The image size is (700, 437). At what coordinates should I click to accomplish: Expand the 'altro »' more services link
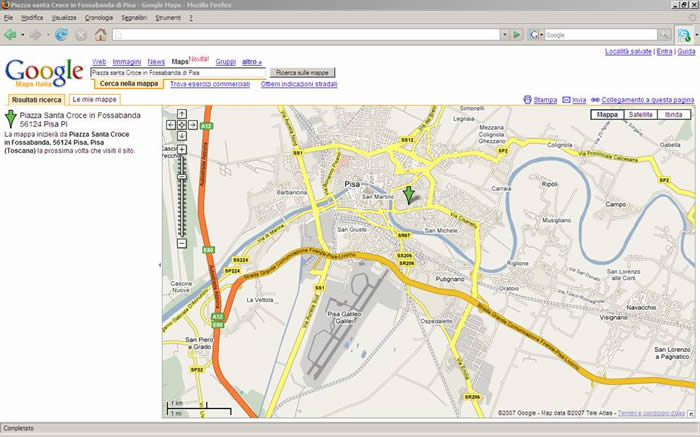click(252, 62)
